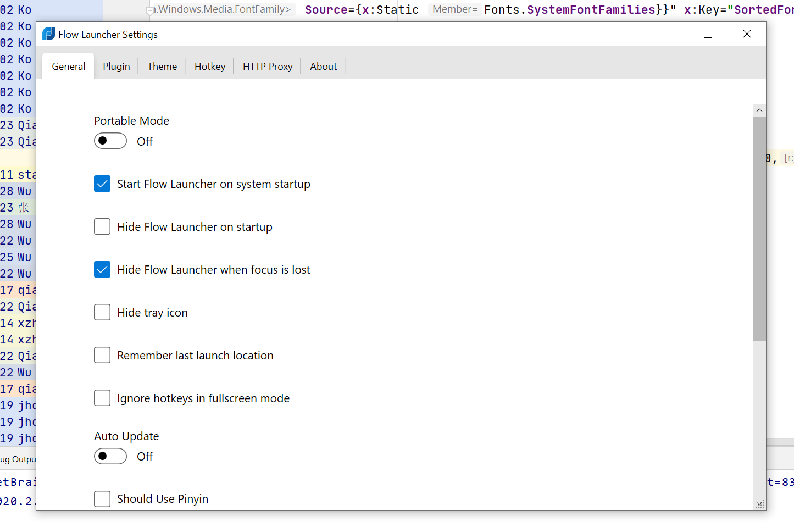Click scrollbar track below the thumb
The image size is (794, 532).
click(759, 418)
